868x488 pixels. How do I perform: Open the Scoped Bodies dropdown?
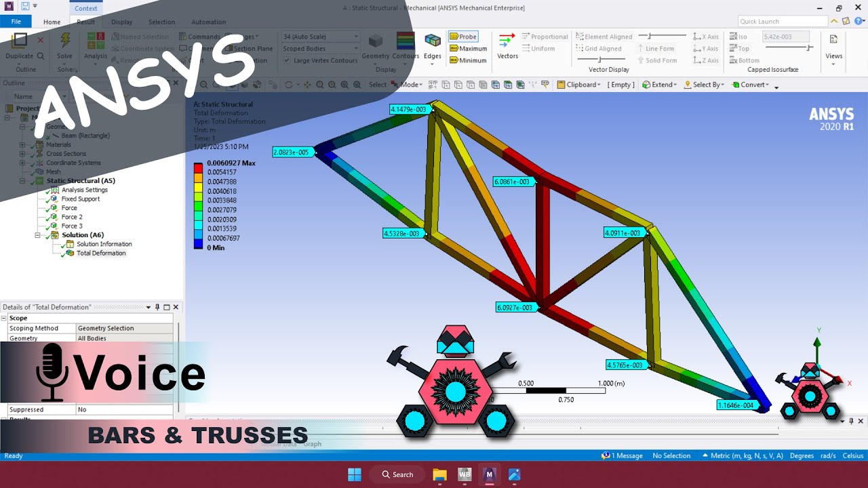coord(321,48)
